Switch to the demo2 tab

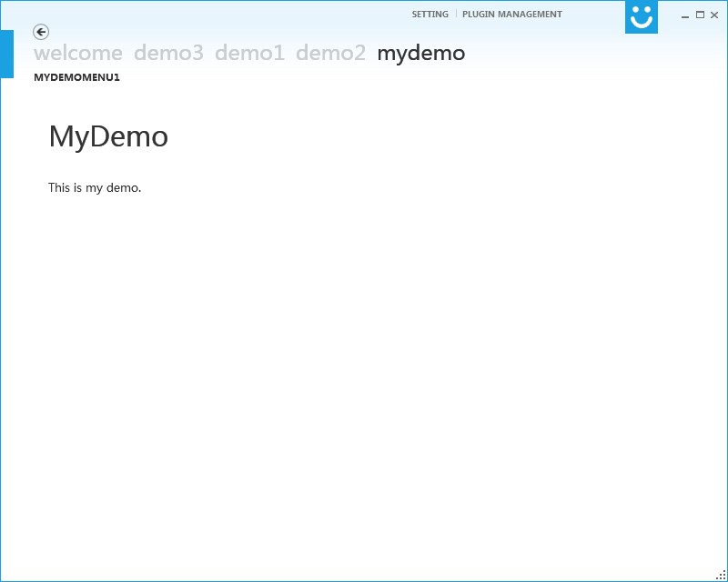(x=330, y=53)
